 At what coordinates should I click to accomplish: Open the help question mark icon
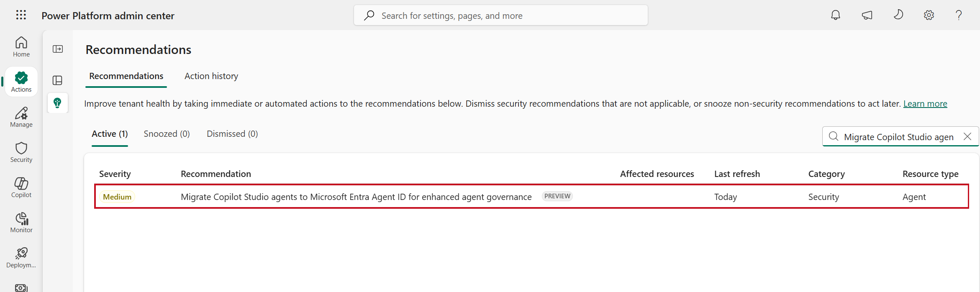point(959,15)
